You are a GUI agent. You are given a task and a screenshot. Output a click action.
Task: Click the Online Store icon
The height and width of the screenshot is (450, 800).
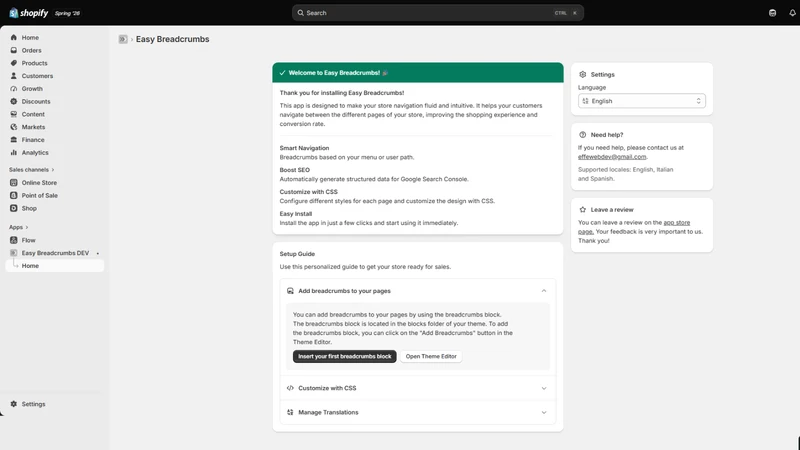14,182
